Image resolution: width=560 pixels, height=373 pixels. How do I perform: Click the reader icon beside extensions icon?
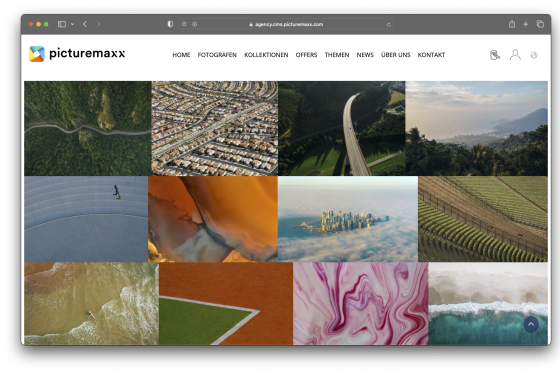coord(195,24)
